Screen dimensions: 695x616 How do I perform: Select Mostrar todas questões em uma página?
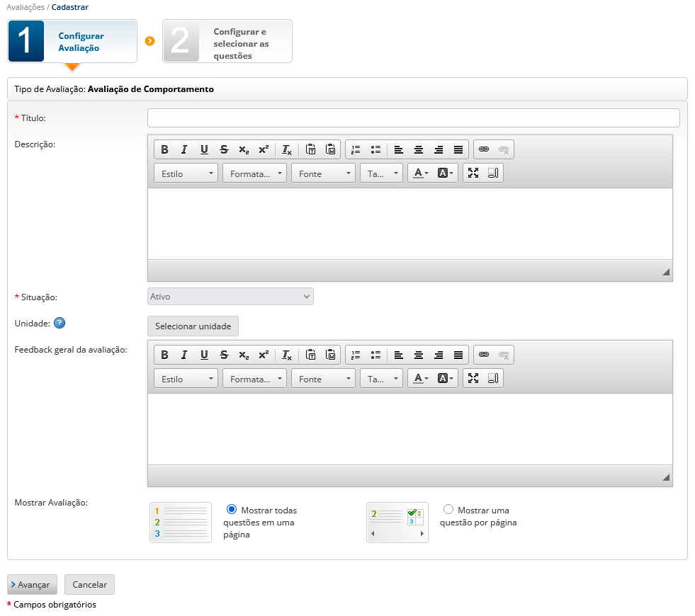point(232,509)
